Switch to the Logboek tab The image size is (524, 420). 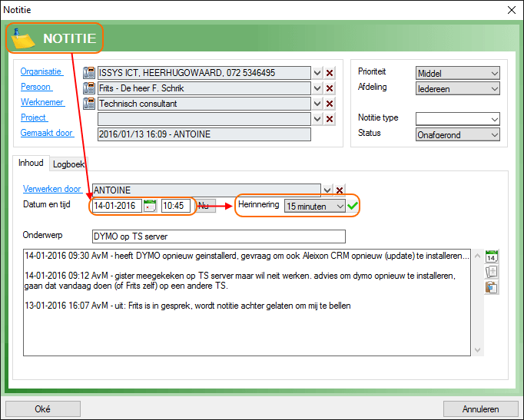click(68, 164)
